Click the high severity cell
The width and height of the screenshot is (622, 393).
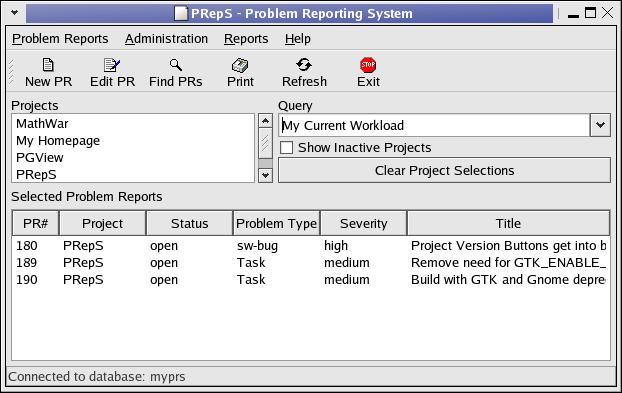point(336,246)
